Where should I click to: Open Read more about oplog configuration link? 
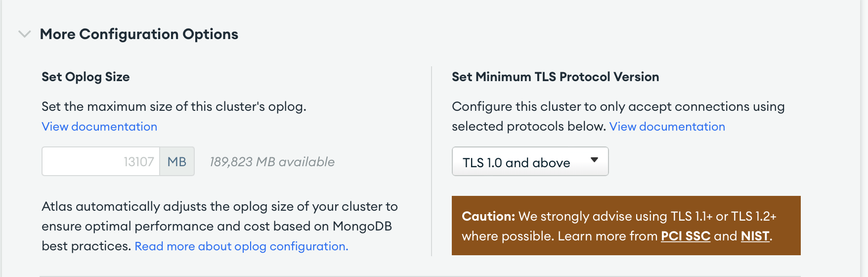pyautogui.click(x=241, y=246)
